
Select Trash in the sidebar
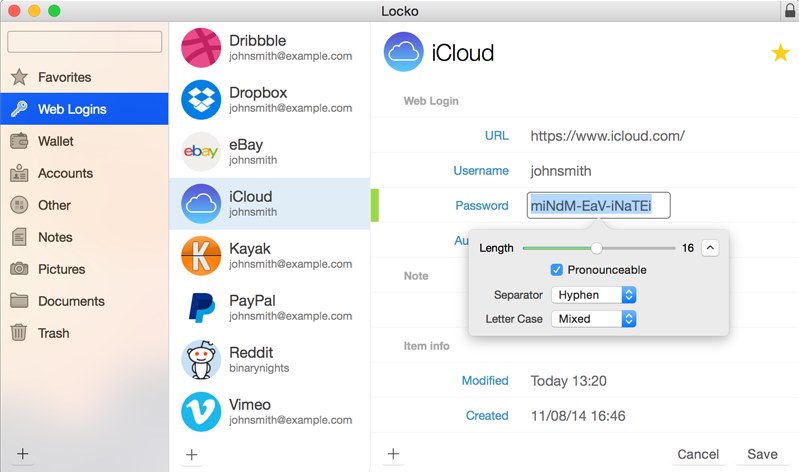point(85,333)
